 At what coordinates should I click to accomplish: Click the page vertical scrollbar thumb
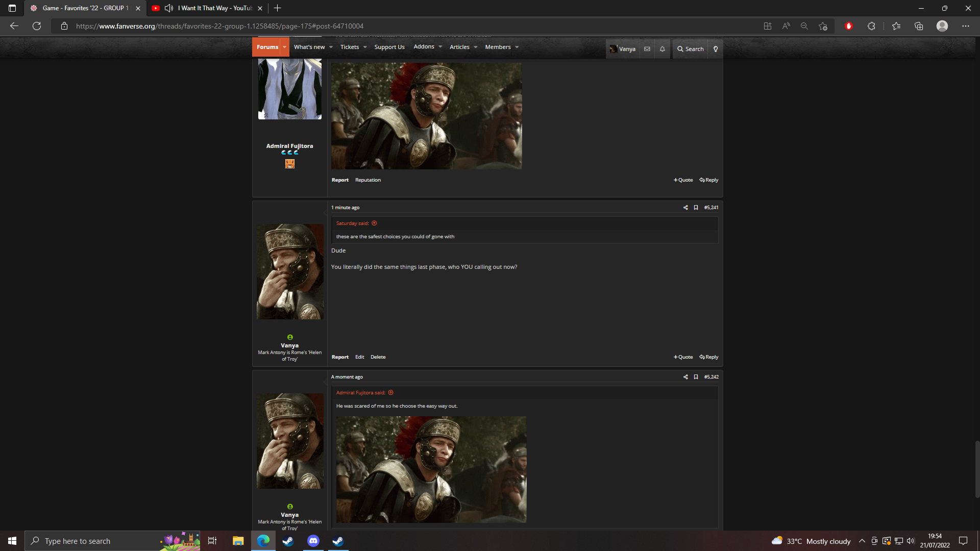[x=977, y=469]
